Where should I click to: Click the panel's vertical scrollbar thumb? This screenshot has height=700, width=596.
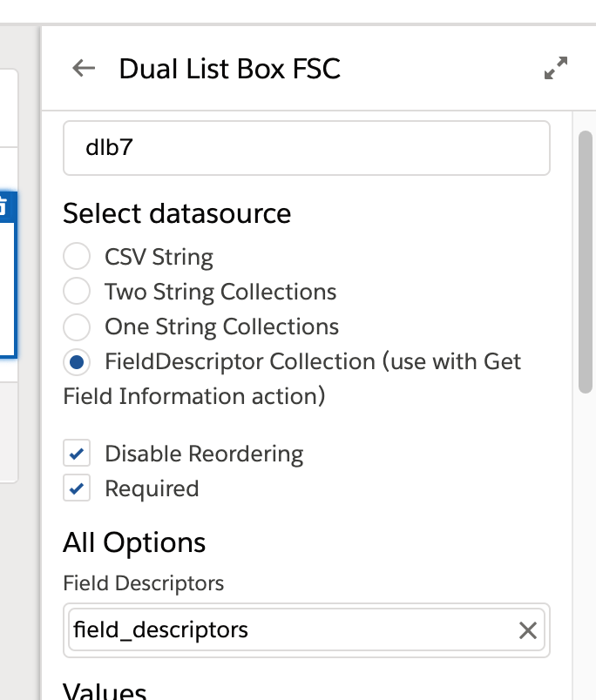click(586, 261)
